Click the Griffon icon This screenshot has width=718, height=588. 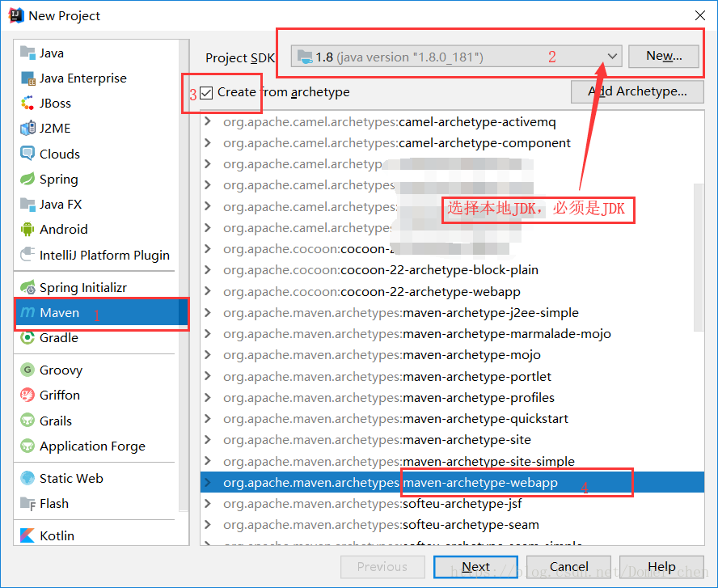pyautogui.click(x=27, y=395)
